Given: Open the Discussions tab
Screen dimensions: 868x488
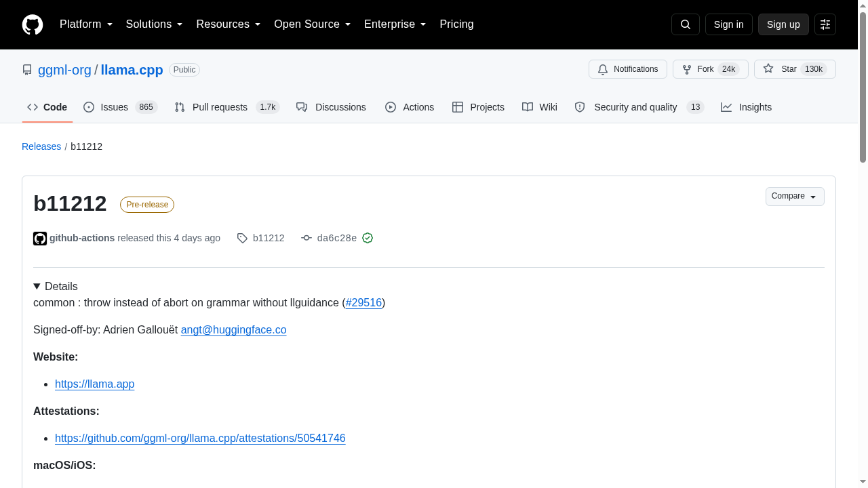Looking at the screenshot, I should click(331, 107).
